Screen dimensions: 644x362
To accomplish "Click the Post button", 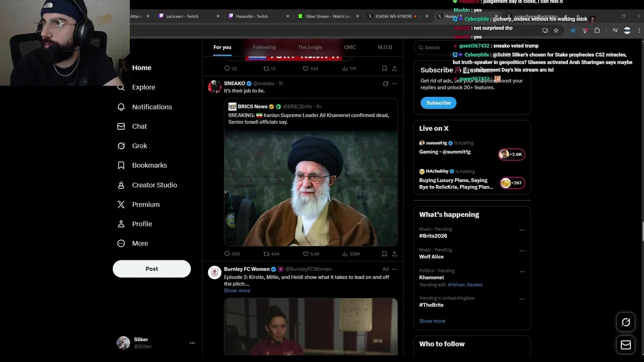I will [x=151, y=269].
